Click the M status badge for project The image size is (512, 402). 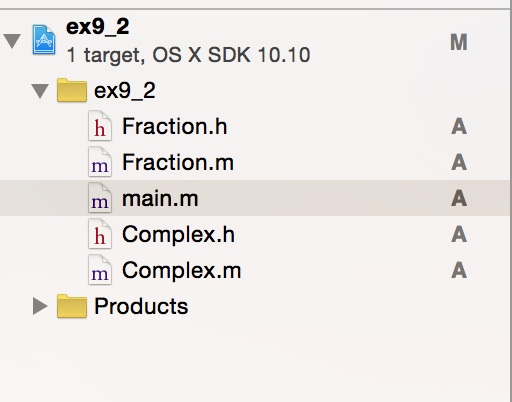pyautogui.click(x=459, y=42)
